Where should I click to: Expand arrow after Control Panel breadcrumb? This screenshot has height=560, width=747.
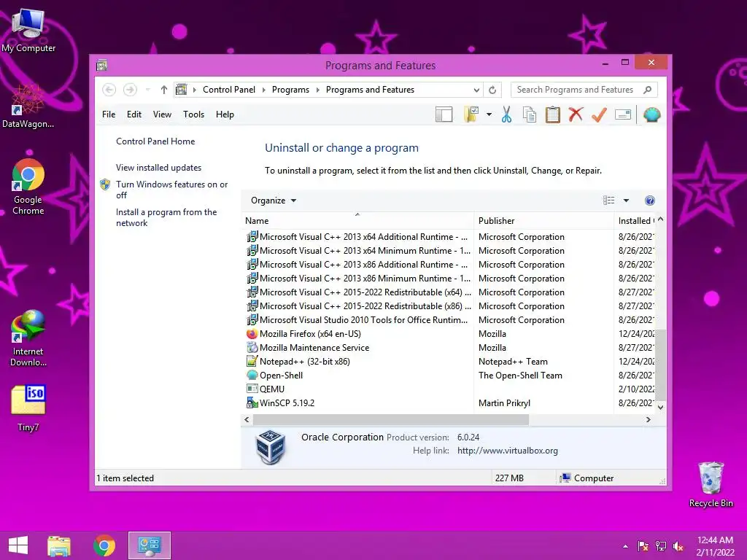264,90
